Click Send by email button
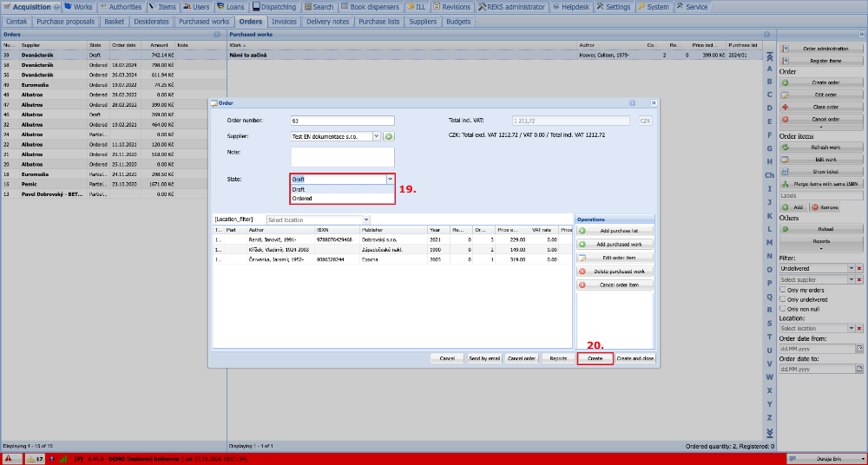The height and width of the screenshot is (465, 868). tap(484, 358)
